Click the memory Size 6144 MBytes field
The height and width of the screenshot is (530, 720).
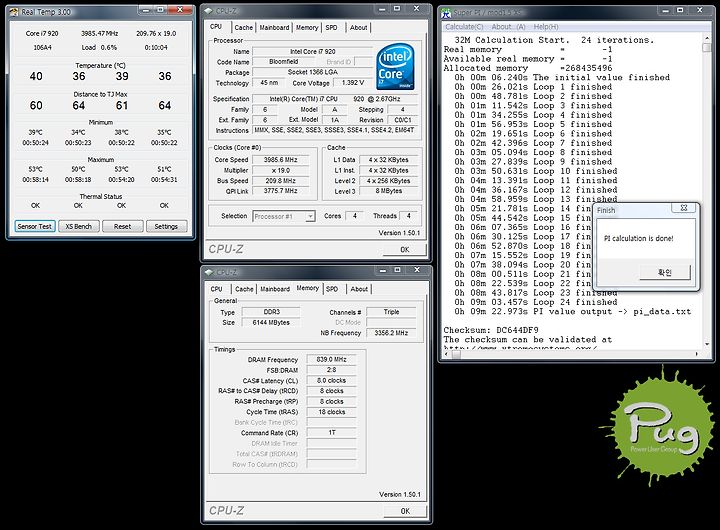(x=271, y=322)
